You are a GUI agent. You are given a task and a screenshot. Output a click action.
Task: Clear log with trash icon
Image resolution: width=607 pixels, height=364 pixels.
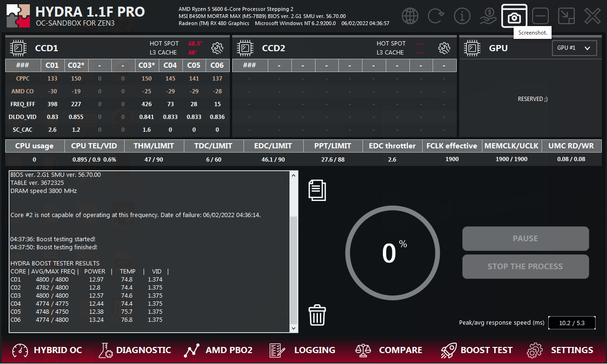317,315
